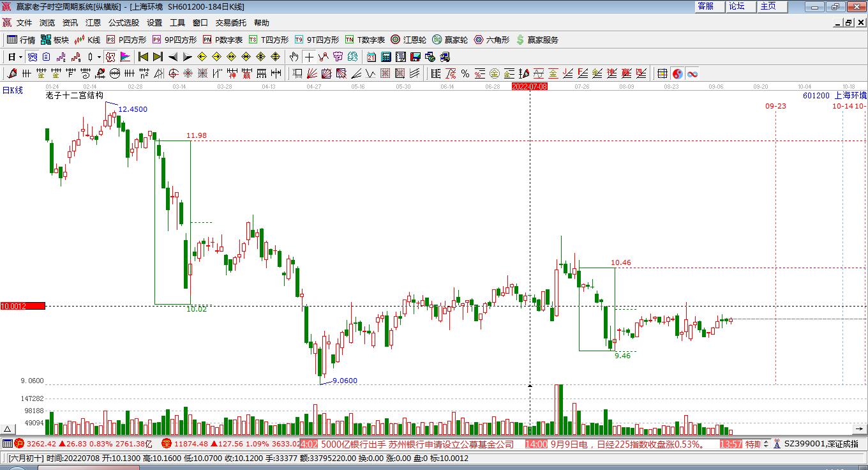Image resolution: width=868 pixels, height=470 pixels.
Task: Open the 行情 market quotes view
Action: [21, 40]
